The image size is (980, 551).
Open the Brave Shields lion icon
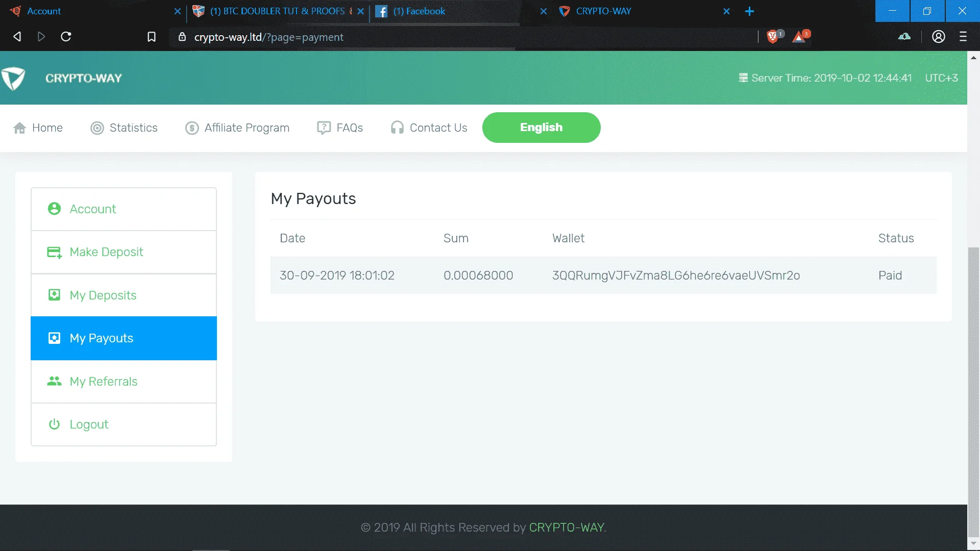pyautogui.click(x=774, y=36)
